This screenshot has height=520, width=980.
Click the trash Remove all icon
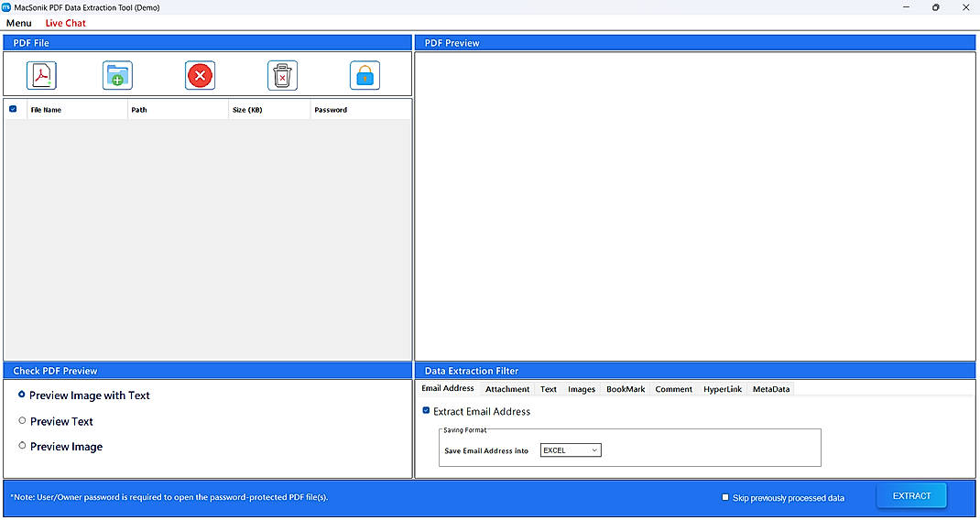(x=282, y=76)
